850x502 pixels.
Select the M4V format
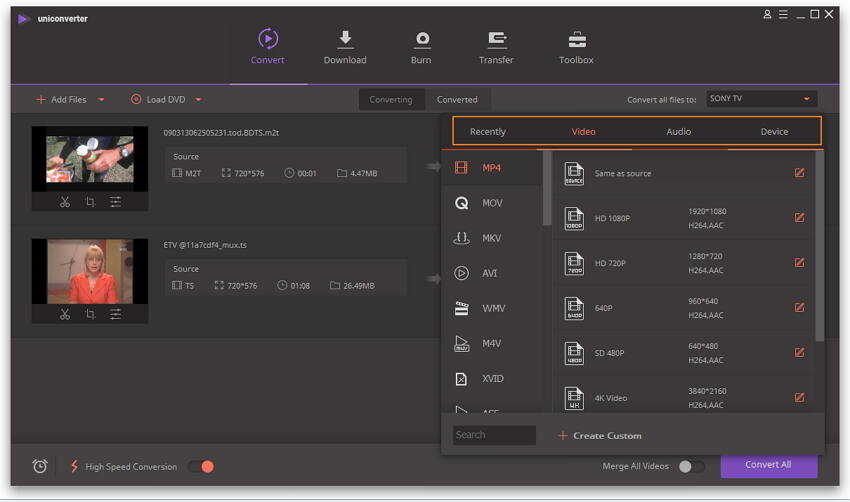point(492,344)
